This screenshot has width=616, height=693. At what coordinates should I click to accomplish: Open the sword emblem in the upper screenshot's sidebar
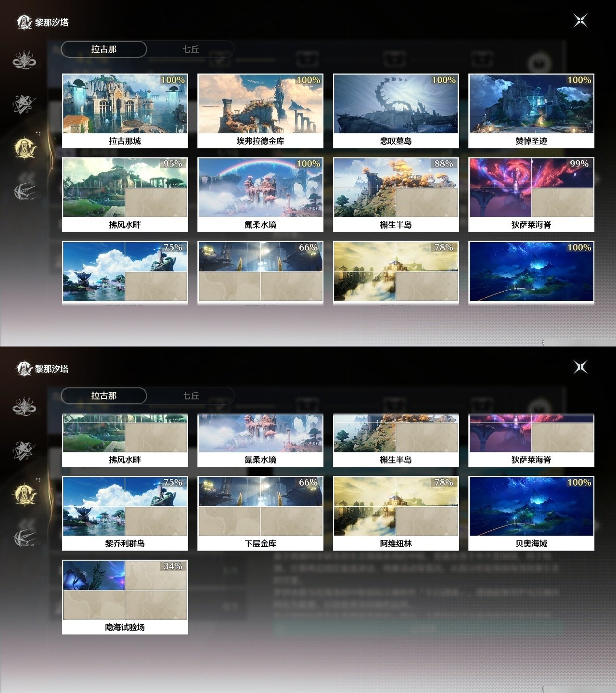coord(24,191)
